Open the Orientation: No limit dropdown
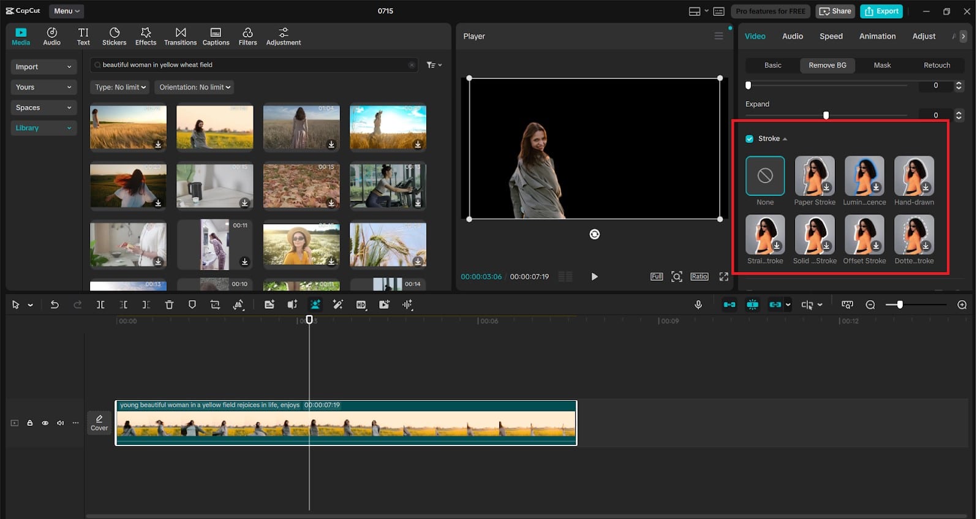 (x=194, y=87)
